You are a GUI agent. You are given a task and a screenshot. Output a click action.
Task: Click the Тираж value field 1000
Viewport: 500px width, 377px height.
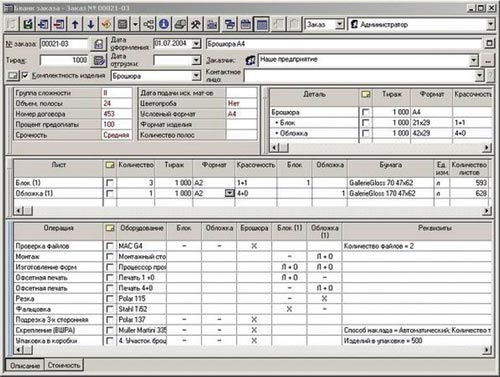tap(64, 60)
